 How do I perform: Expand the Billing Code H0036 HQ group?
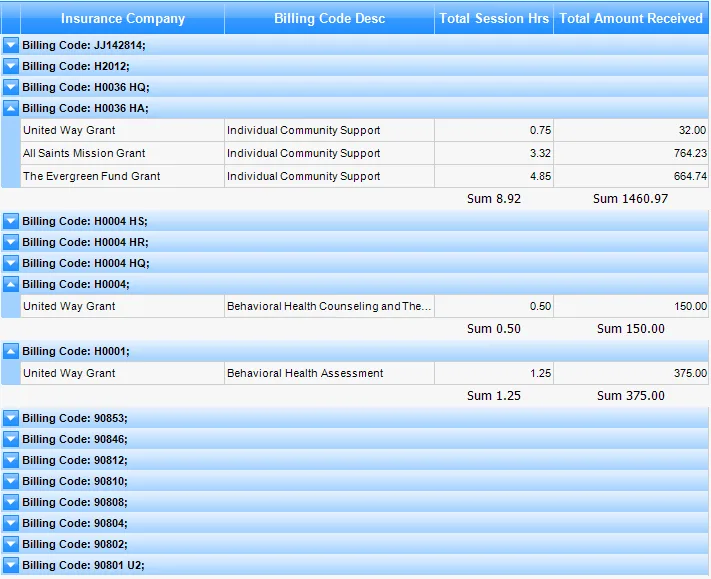pos(11,87)
